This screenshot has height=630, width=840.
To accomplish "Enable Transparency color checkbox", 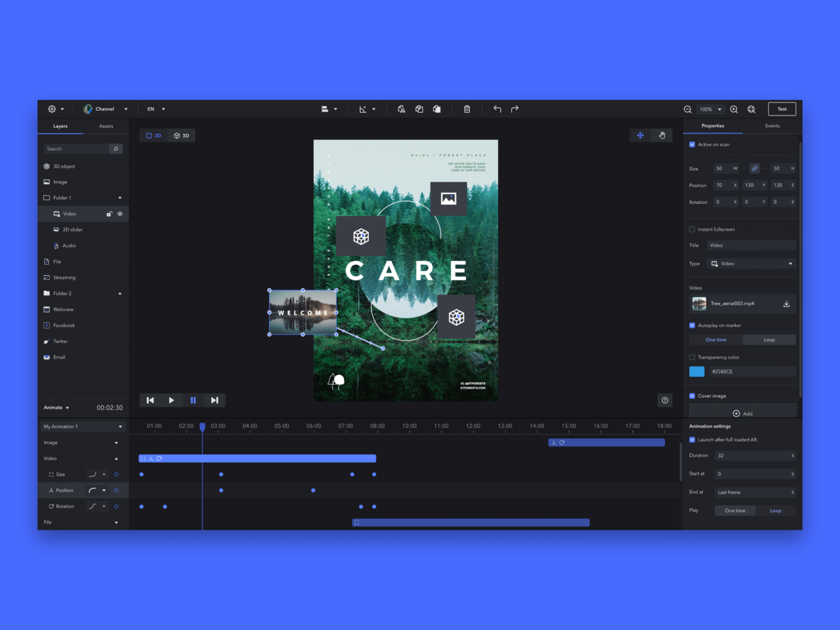I will (x=692, y=358).
